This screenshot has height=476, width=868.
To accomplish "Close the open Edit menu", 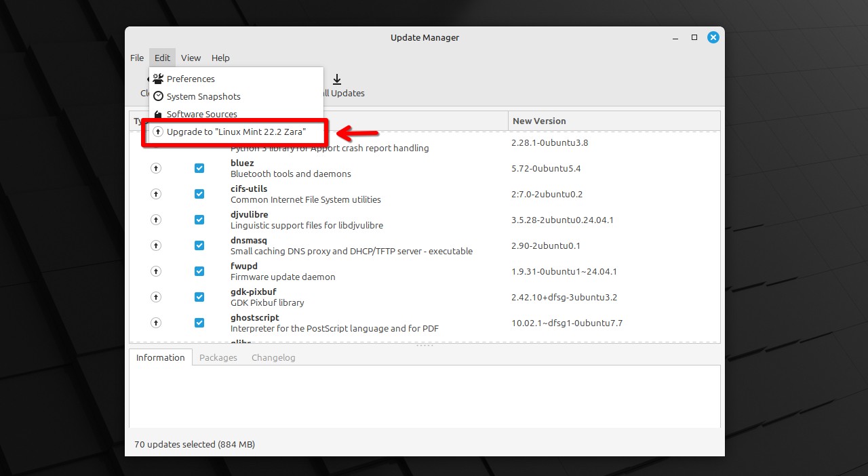I will pos(162,58).
